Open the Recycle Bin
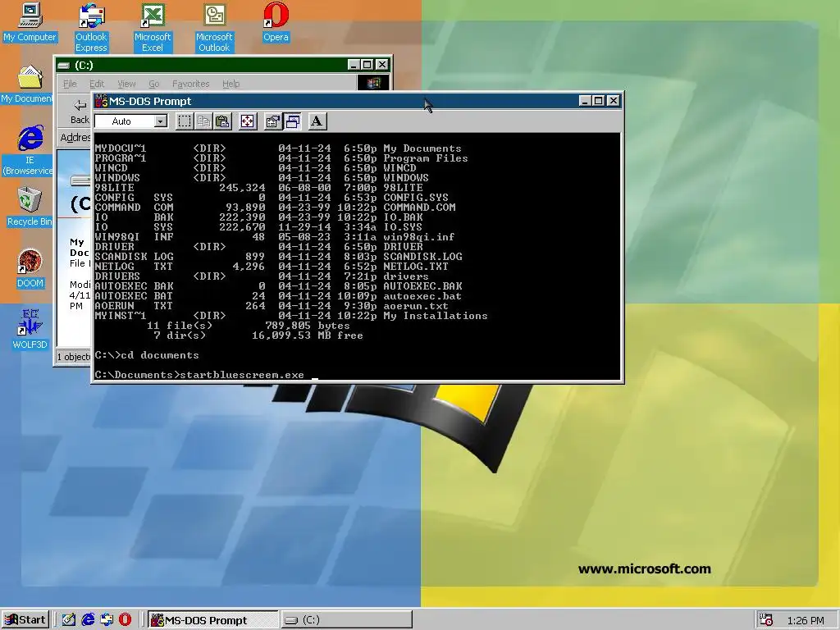This screenshot has height=630, width=840. point(30,207)
